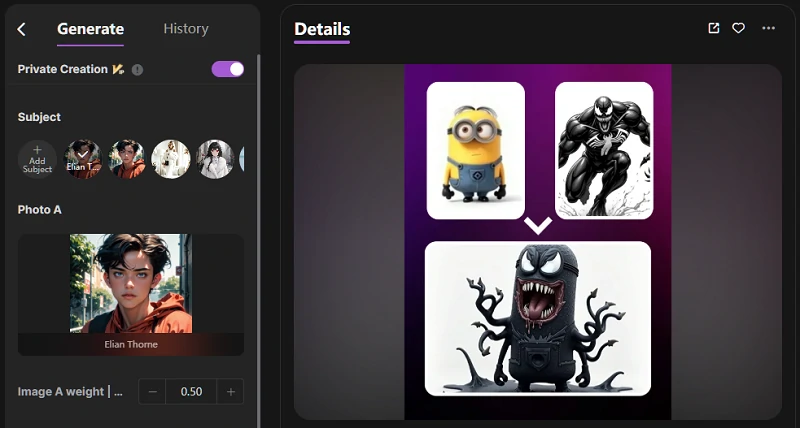Viewport: 800px width, 428px height.
Task: Click the back arrow icon
Action: point(22,29)
